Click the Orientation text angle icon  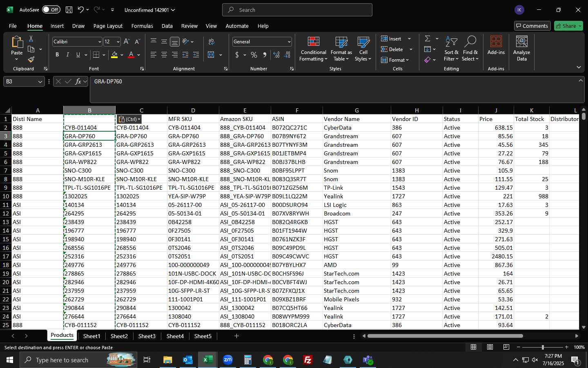(186, 41)
